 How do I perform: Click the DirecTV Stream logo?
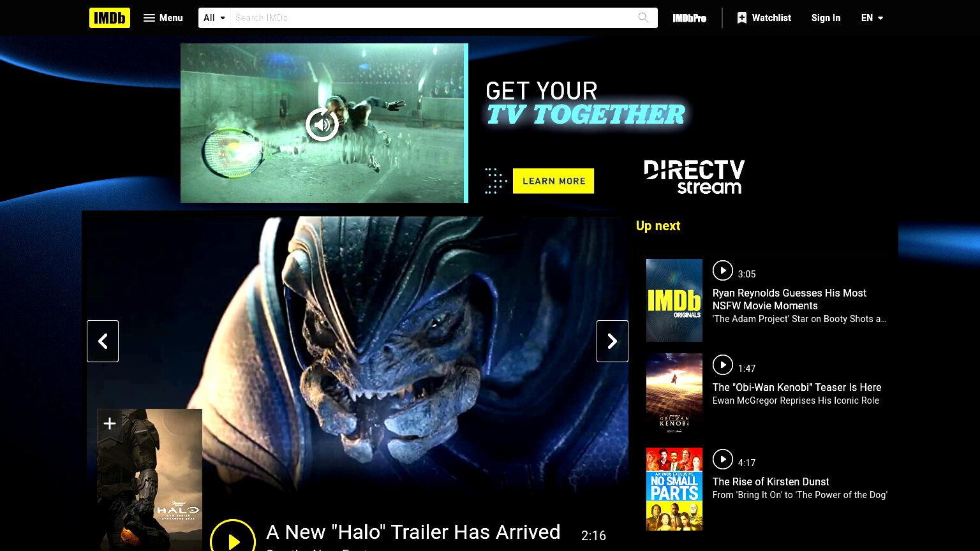point(694,177)
